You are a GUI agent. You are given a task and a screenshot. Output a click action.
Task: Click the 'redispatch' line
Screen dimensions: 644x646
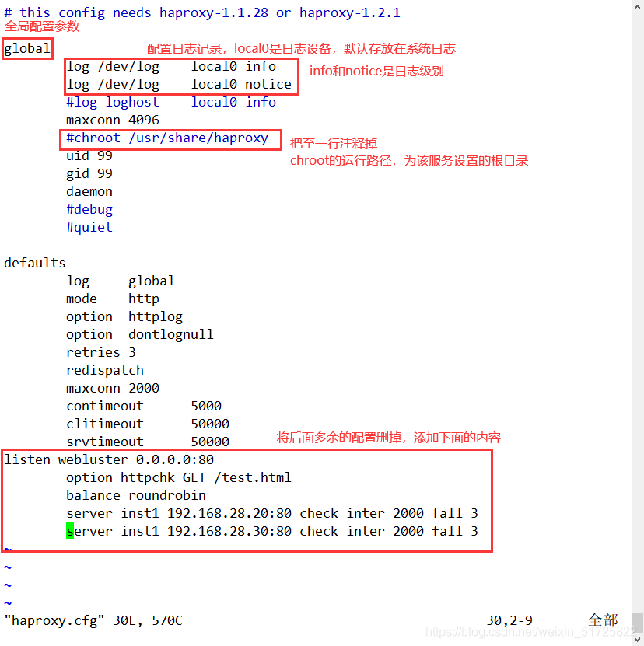click(x=105, y=370)
